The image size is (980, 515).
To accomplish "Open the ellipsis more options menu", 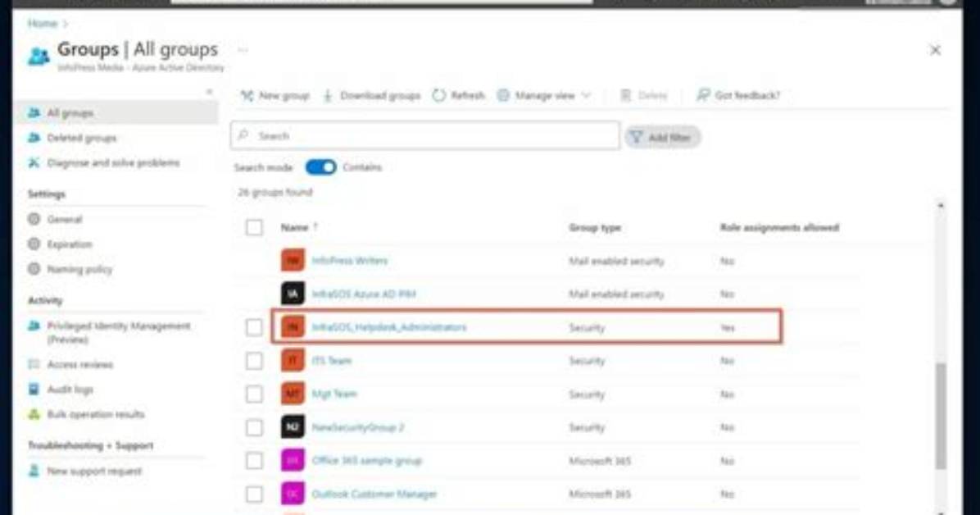I will click(243, 49).
